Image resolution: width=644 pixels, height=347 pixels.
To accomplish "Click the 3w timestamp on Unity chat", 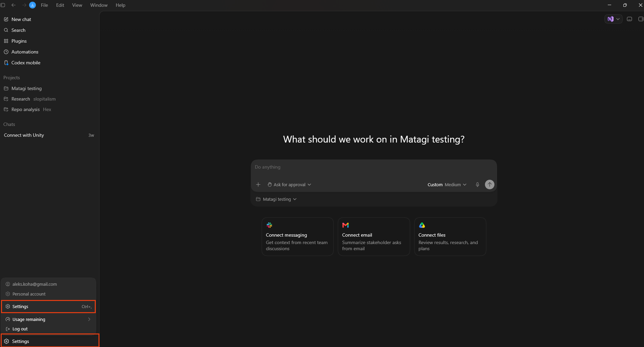I will point(91,135).
